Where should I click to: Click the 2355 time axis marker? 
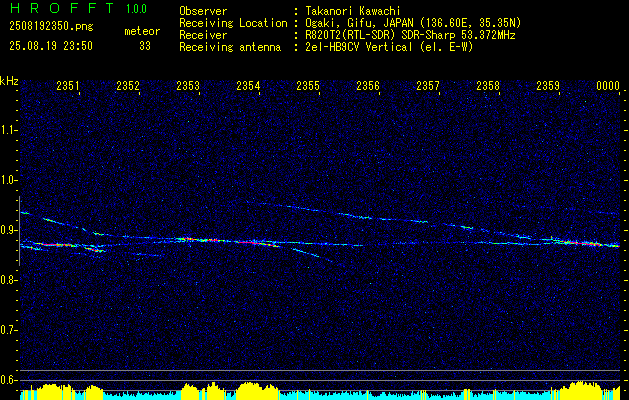coord(308,85)
